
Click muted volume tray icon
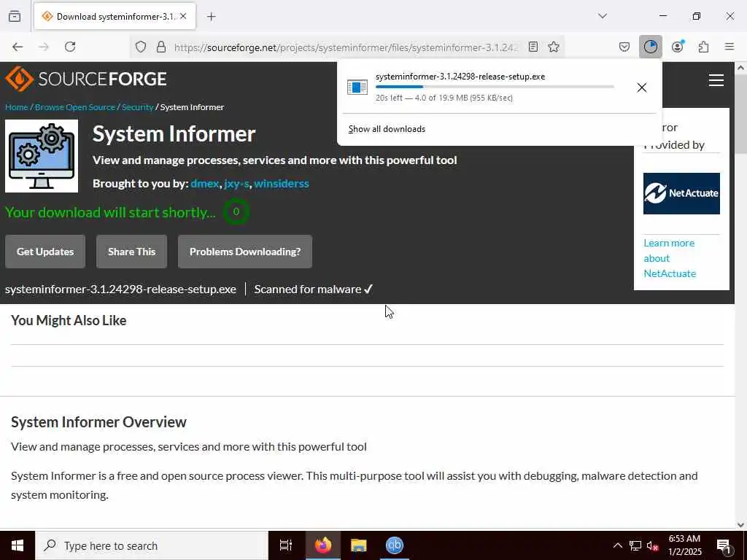click(x=653, y=545)
